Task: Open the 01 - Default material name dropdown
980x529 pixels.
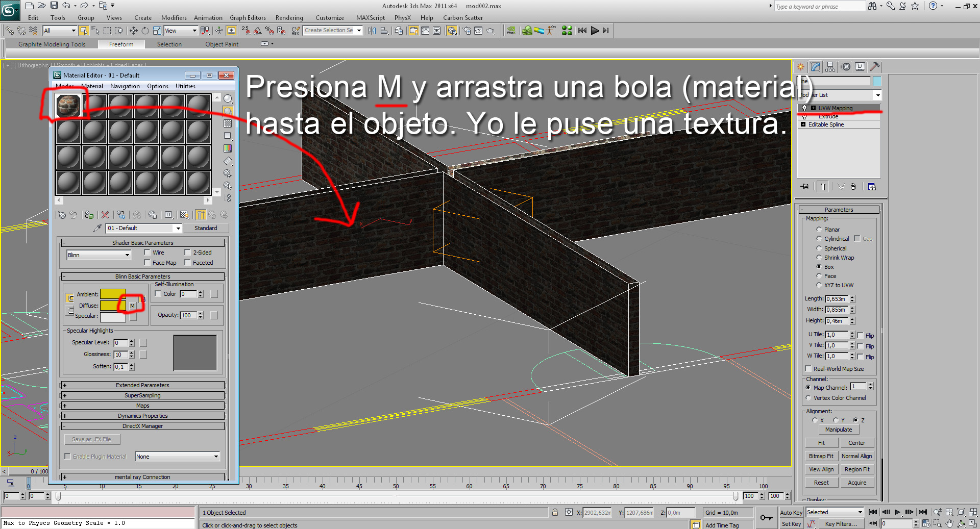Action: pyautogui.click(x=144, y=228)
